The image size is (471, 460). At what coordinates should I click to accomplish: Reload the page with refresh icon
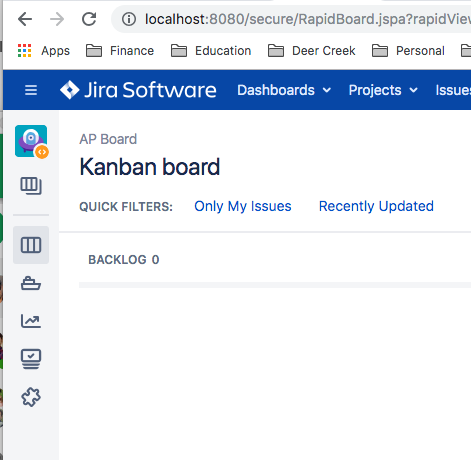(x=89, y=19)
